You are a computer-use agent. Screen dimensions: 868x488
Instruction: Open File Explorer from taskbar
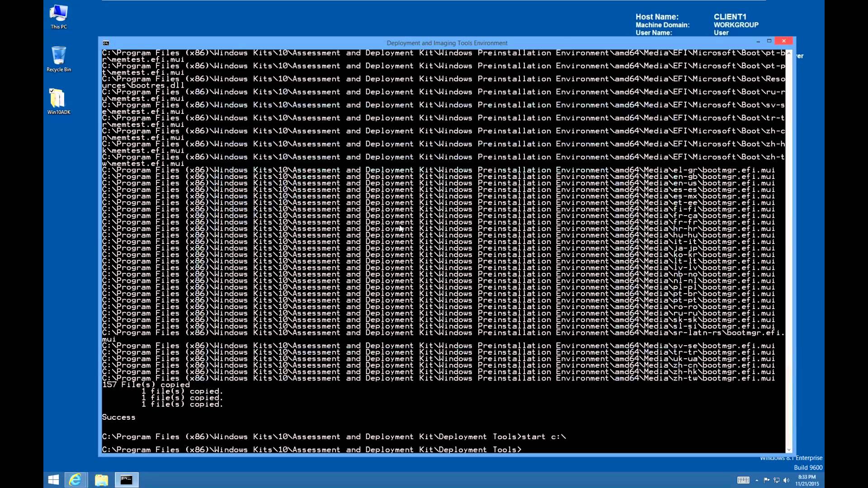point(101,480)
